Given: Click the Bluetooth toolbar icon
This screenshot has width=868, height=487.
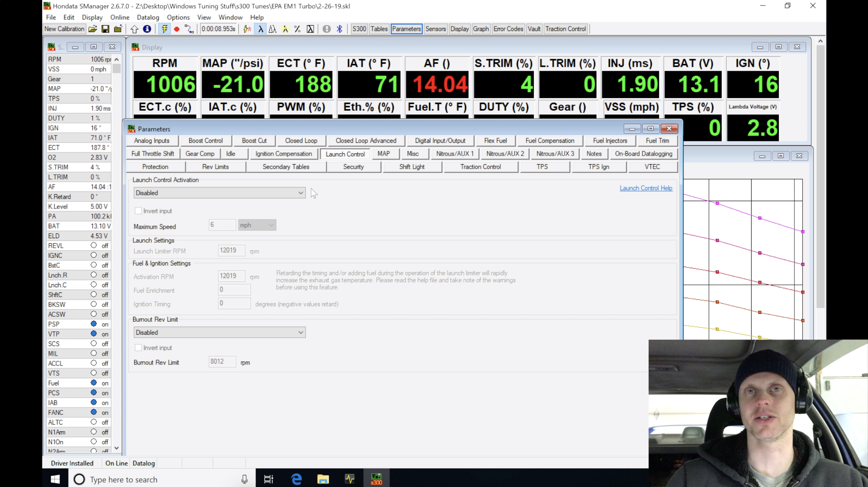Looking at the screenshot, I should [339, 29].
